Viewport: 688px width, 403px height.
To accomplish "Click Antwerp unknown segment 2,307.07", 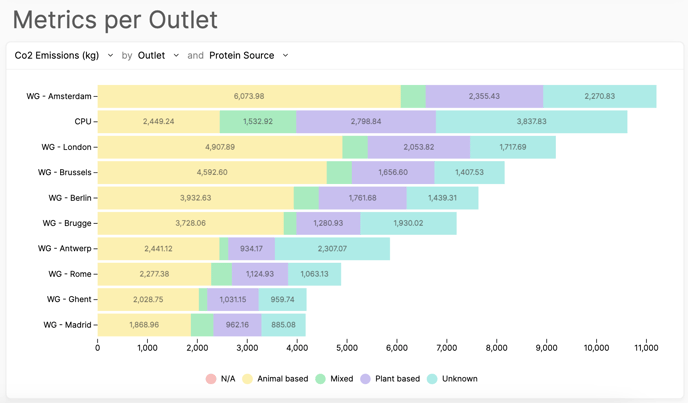I will 332,249.
